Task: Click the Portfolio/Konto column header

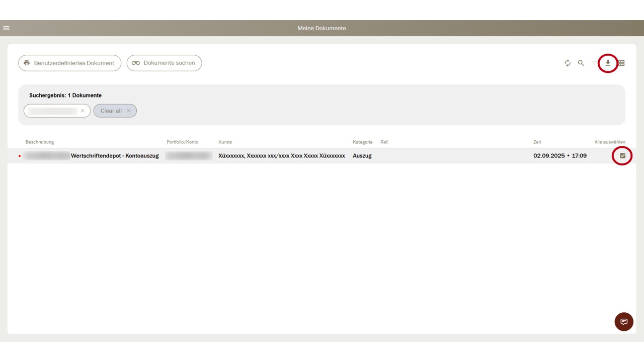Action: (182, 142)
